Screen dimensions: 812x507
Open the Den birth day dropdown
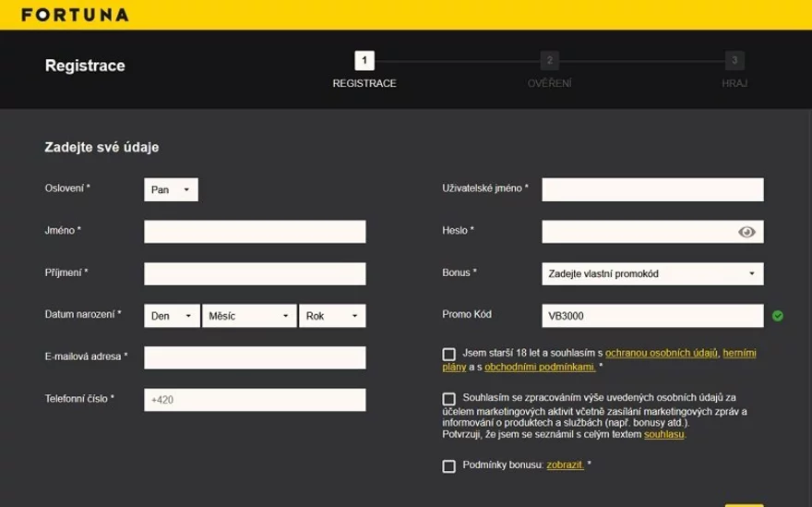pyautogui.click(x=172, y=316)
